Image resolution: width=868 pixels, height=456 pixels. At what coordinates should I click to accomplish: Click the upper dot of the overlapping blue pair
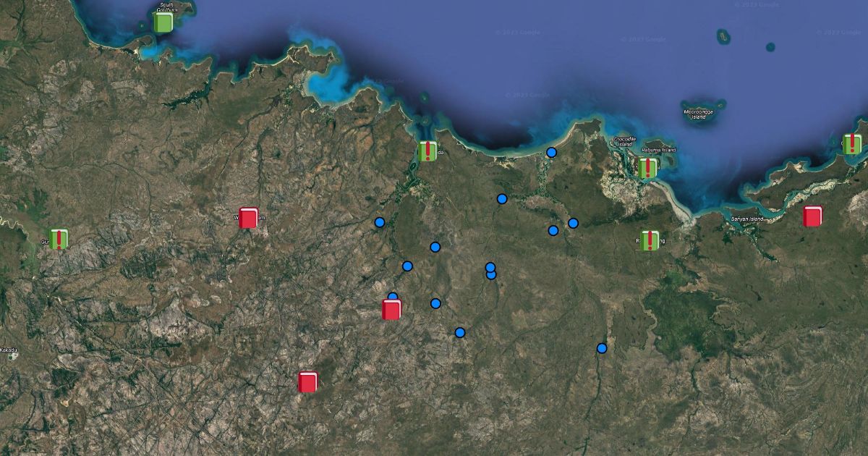pyautogui.click(x=490, y=267)
